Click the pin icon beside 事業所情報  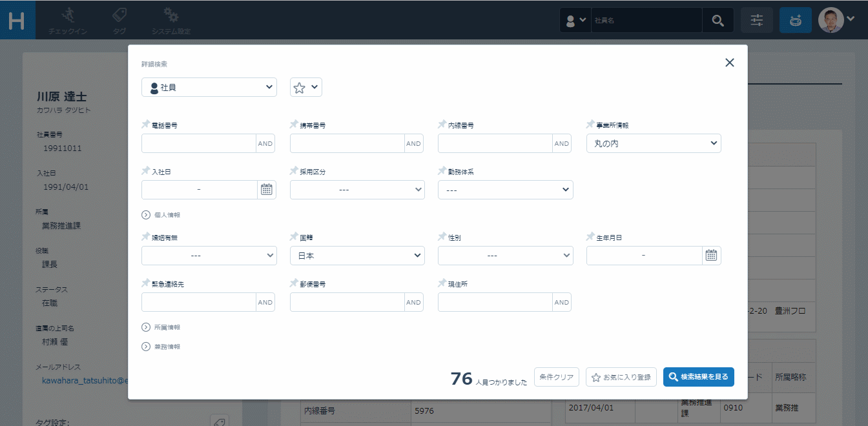[590, 125]
